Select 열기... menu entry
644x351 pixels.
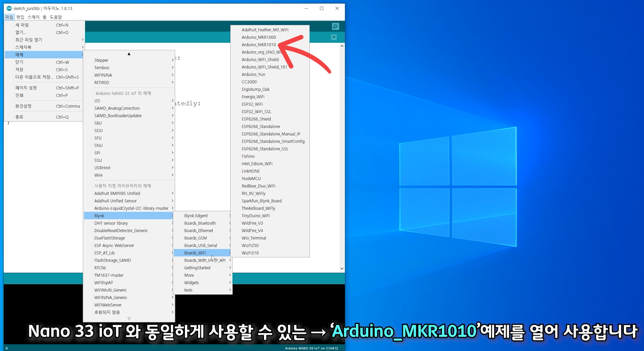point(44,33)
